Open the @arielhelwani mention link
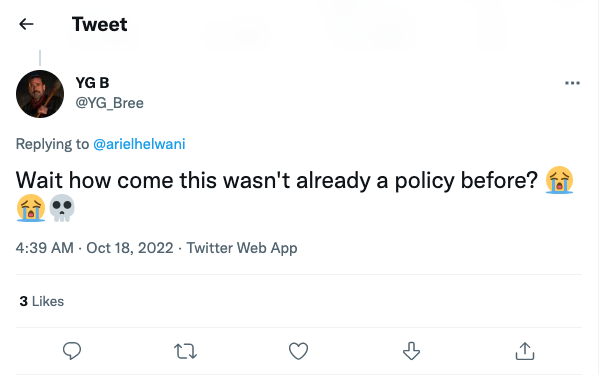Viewport: 601px width, 375px height. pos(139,144)
